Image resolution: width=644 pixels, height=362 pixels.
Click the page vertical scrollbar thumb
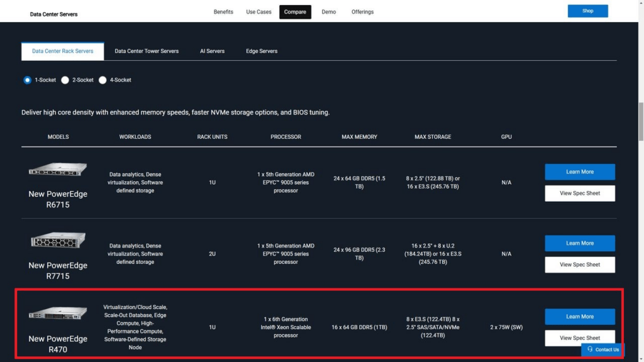(641, 122)
